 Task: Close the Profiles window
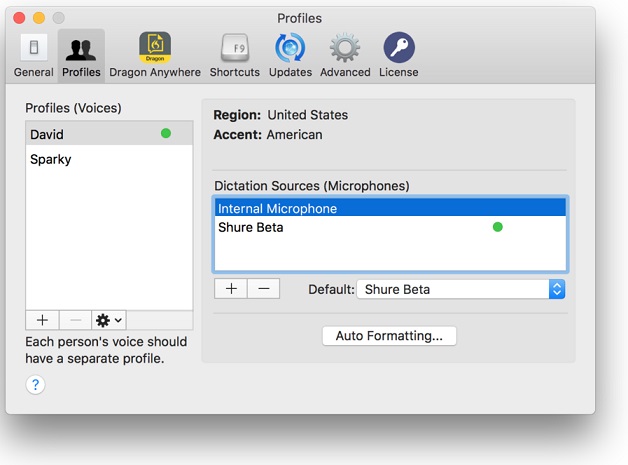19,18
